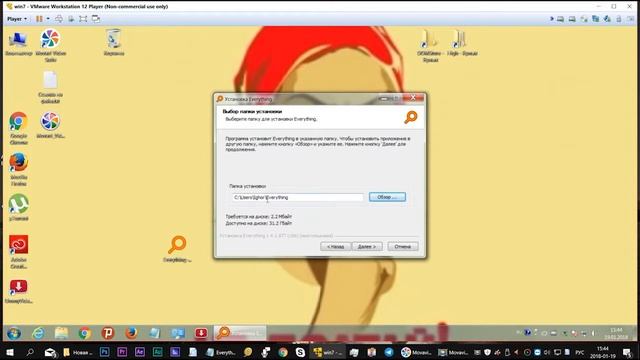This screenshot has height=360, width=640.
Task: Click the installation folder path field
Action: tap(298, 197)
